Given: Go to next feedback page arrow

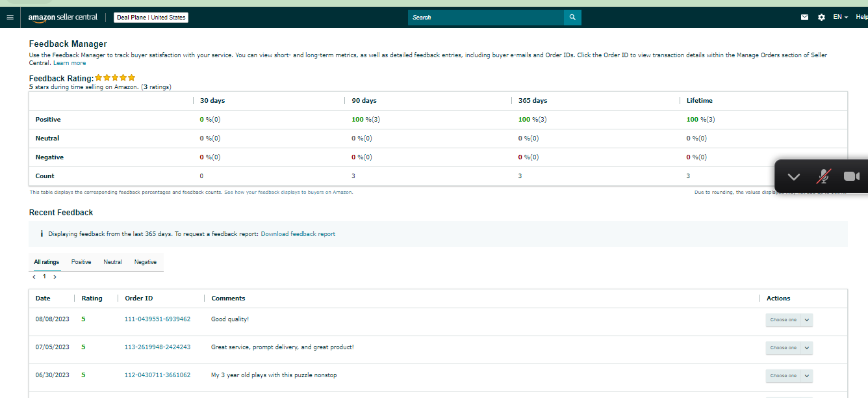Looking at the screenshot, I should click(55, 277).
